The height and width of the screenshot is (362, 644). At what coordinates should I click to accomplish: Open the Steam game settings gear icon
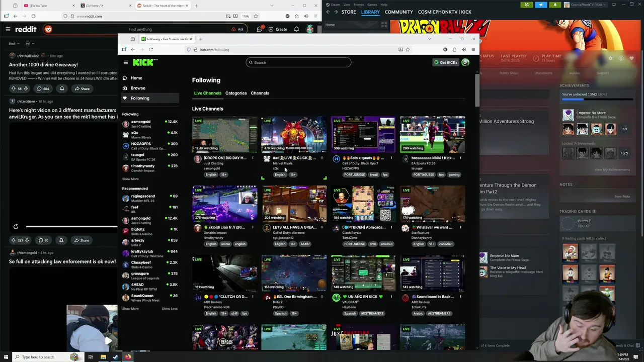[x=611, y=58]
